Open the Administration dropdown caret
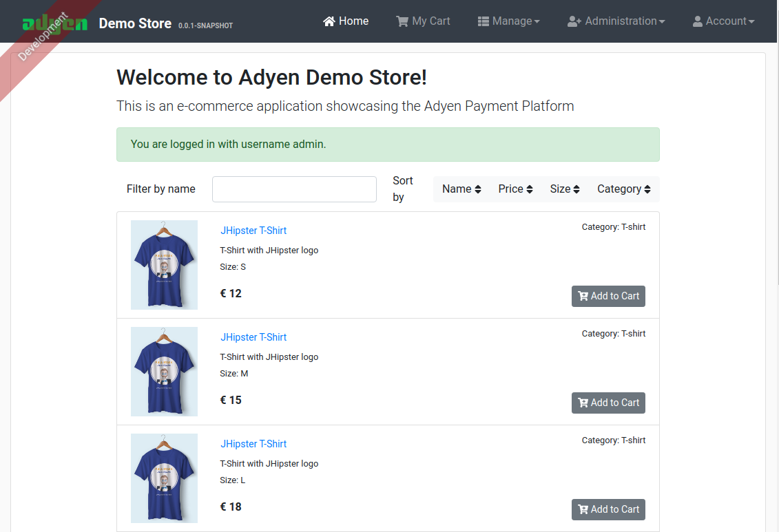The width and height of the screenshot is (779, 532). 662,21
